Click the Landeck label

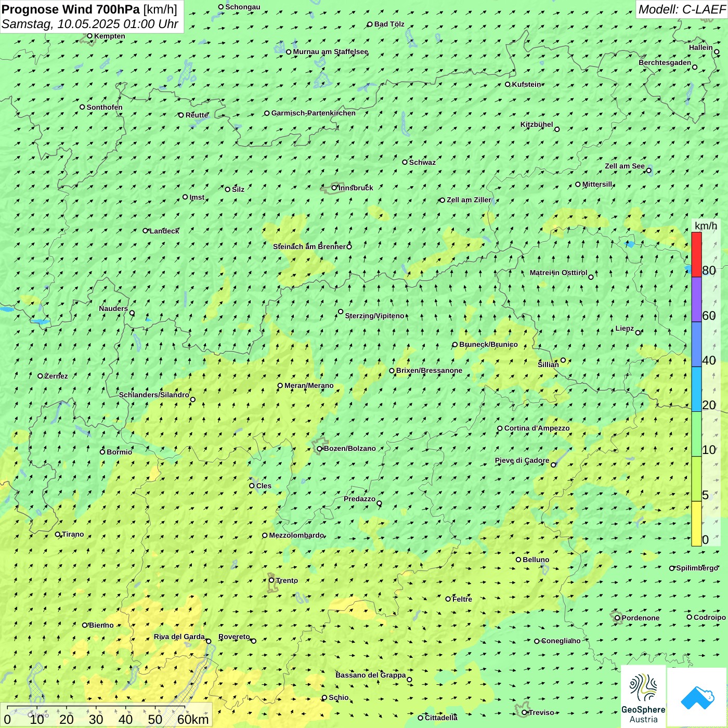coord(164,231)
